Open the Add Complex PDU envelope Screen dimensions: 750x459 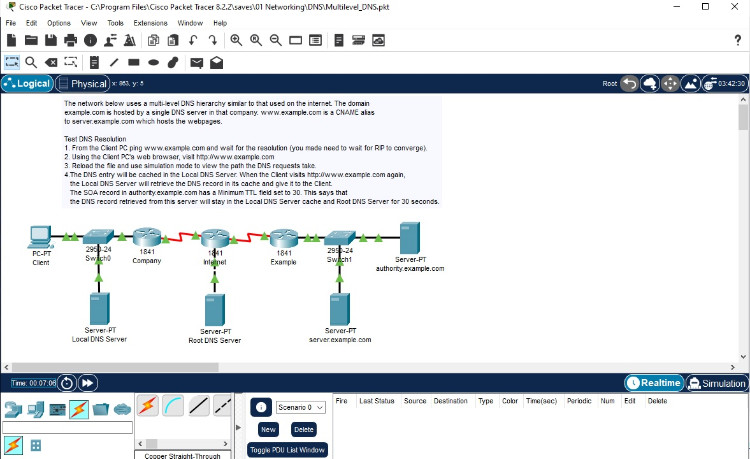pos(215,62)
